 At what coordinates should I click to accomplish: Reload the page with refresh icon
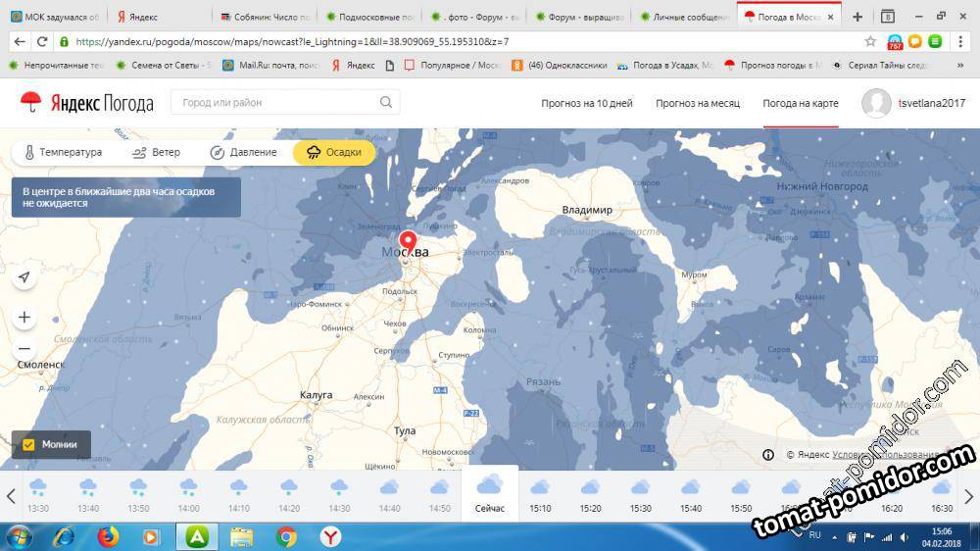coord(42,41)
